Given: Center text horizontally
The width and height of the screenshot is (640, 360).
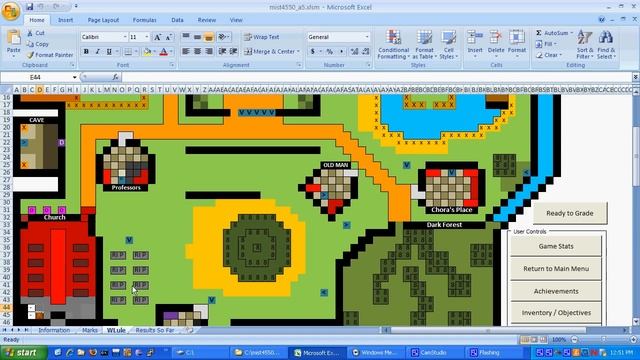Looking at the screenshot, I should 198,51.
